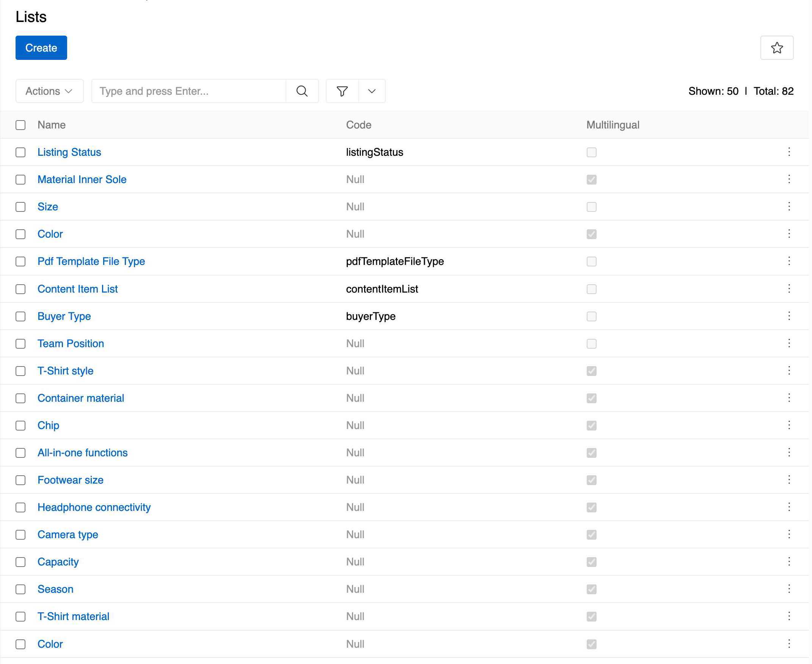
Task: Open the Pdf Template File Type list
Action: click(91, 261)
